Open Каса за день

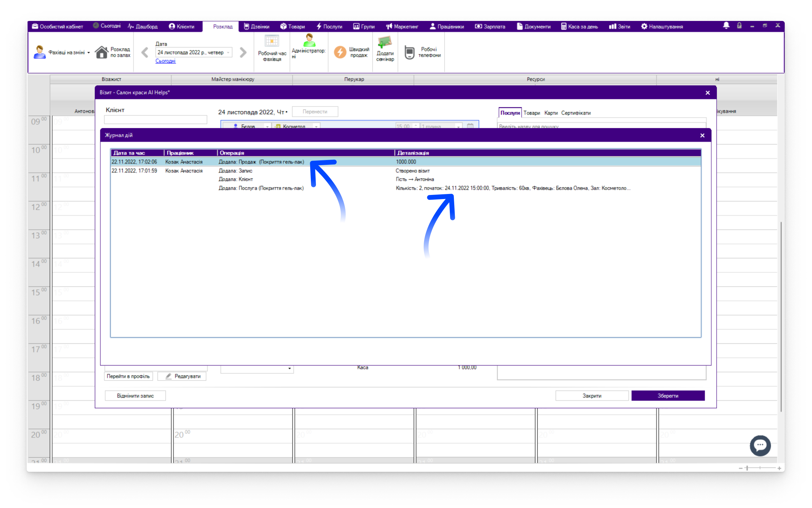[x=579, y=26]
